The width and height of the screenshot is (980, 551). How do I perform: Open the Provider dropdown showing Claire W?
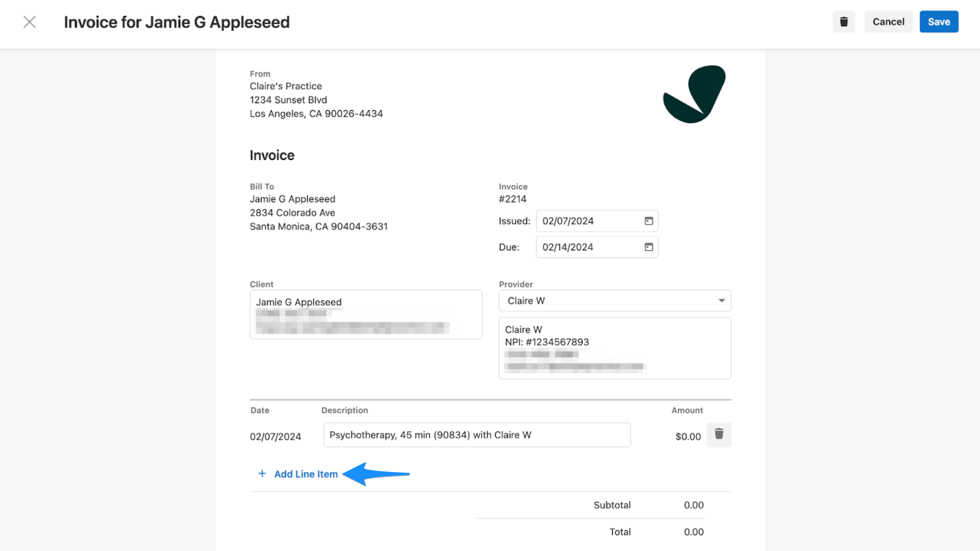(x=615, y=300)
